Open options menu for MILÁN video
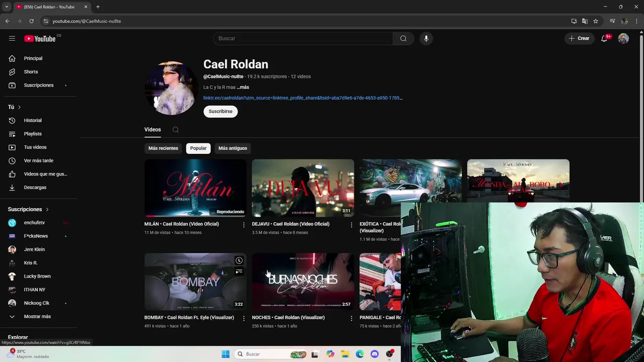 (244, 225)
